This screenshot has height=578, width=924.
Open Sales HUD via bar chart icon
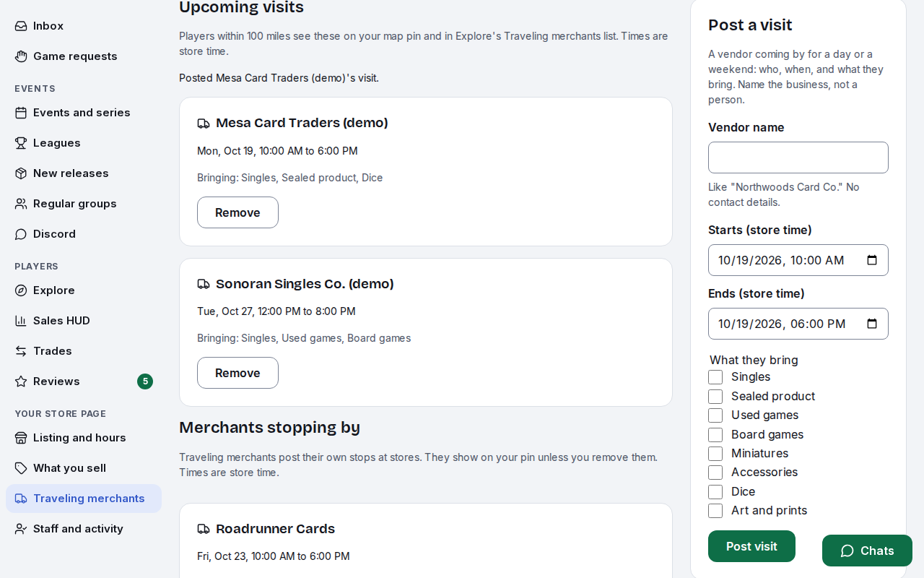click(21, 321)
